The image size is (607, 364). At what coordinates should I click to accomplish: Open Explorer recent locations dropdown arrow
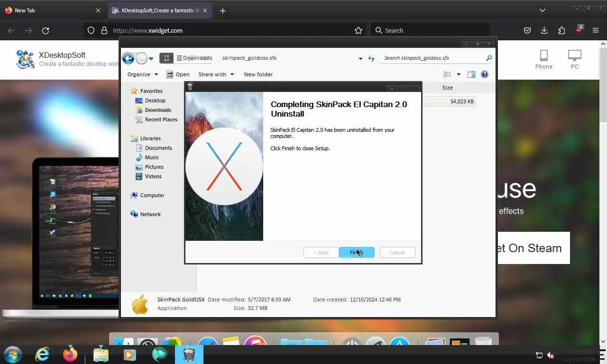[x=151, y=59]
